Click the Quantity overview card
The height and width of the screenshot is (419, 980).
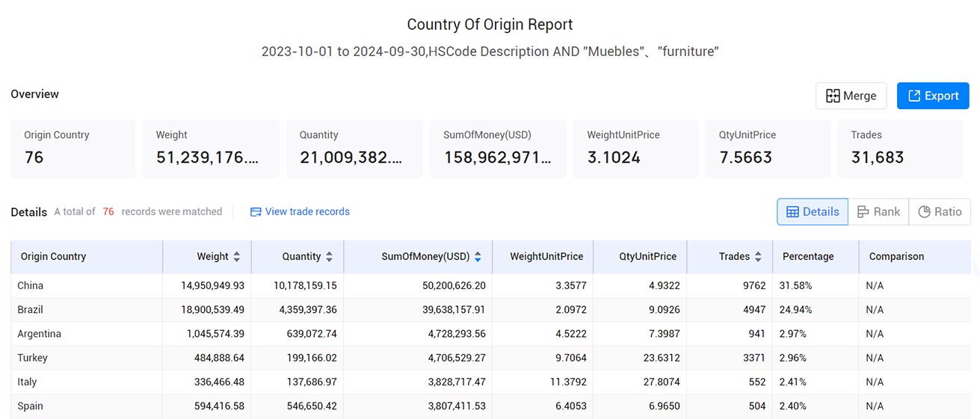(354, 148)
